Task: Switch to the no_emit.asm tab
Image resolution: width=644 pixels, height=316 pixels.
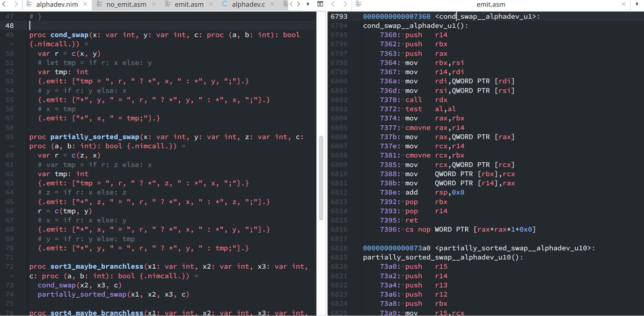Action: (x=126, y=5)
